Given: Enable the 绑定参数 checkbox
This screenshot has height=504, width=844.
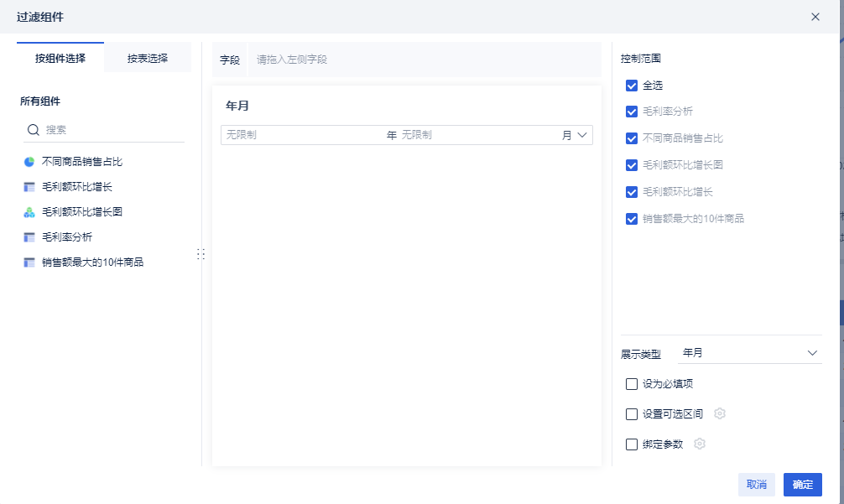Looking at the screenshot, I should click(x=632, y=444).
